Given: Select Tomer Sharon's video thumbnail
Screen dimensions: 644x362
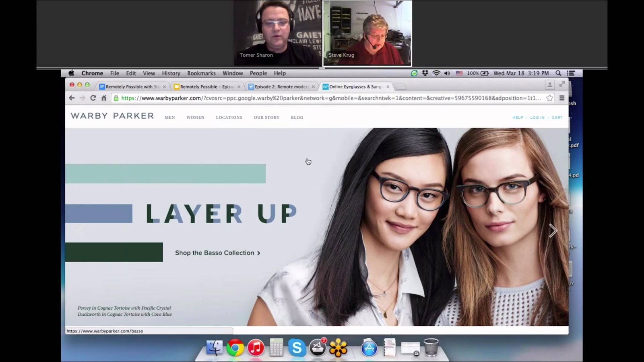Looking at the screenshot, I should (x=278, y=33).
